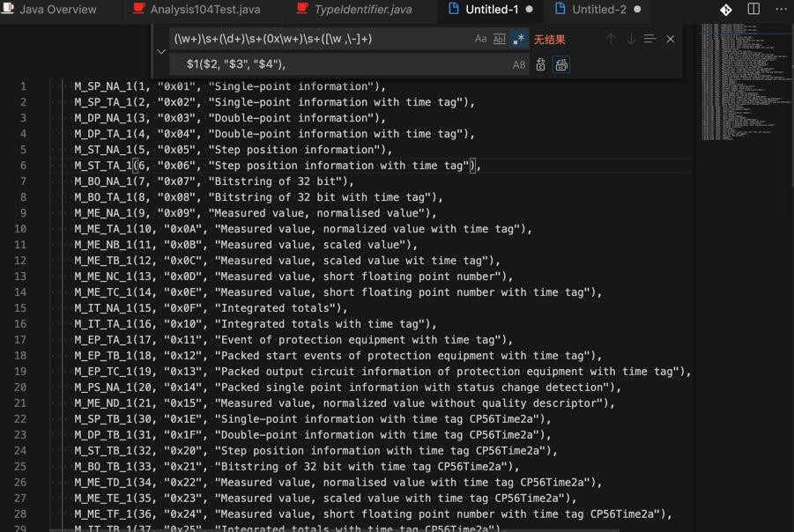
Task: Click the unsaved dot on Untitled-2 tab
Action: coord(637,9)
